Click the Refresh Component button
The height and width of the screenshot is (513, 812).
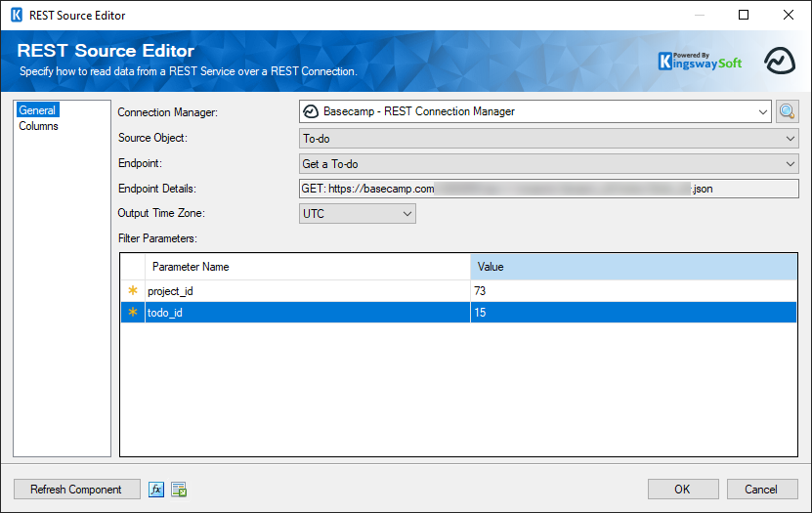(76, 490)
